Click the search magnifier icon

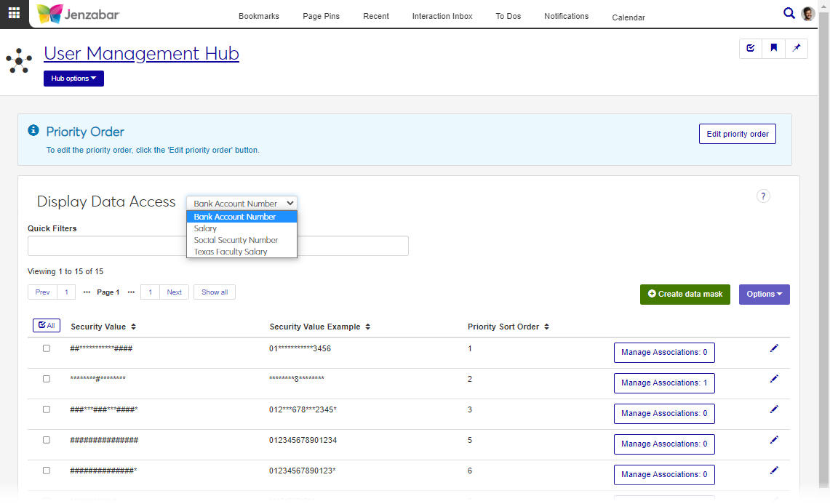click(x=789, y=13)
